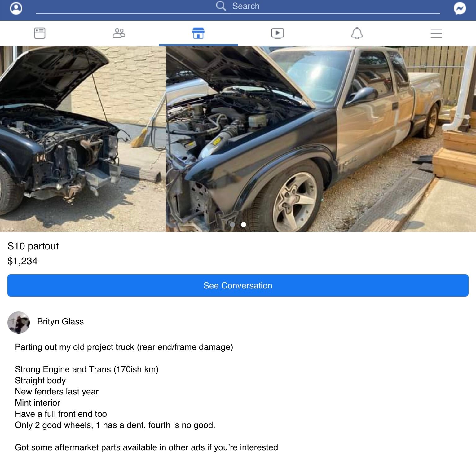
Task: Open Brityn Glass seller profile name
Action: (60, 322)
